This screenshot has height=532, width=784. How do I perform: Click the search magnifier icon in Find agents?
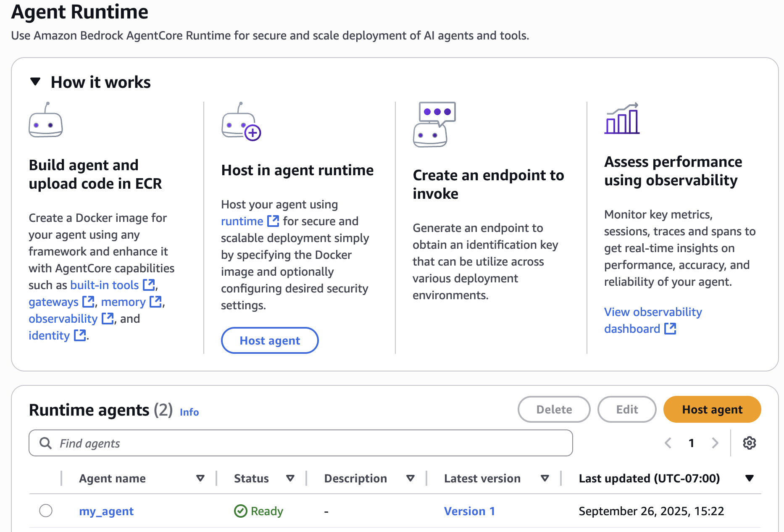[45, 443]
